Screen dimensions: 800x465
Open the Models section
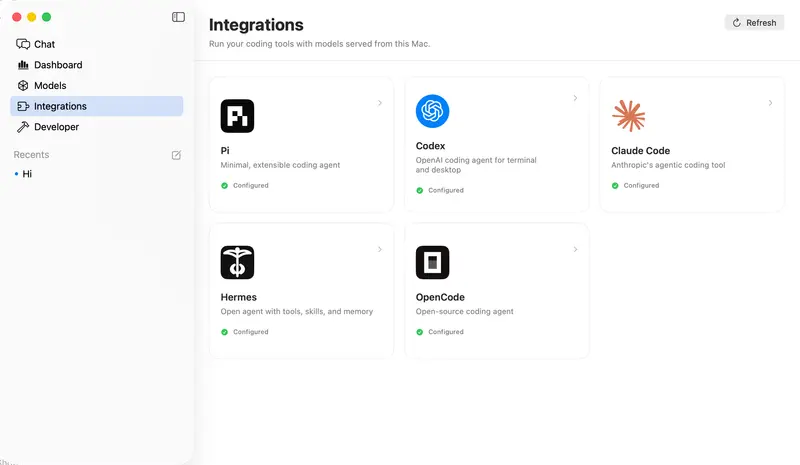tap(96, 86)
